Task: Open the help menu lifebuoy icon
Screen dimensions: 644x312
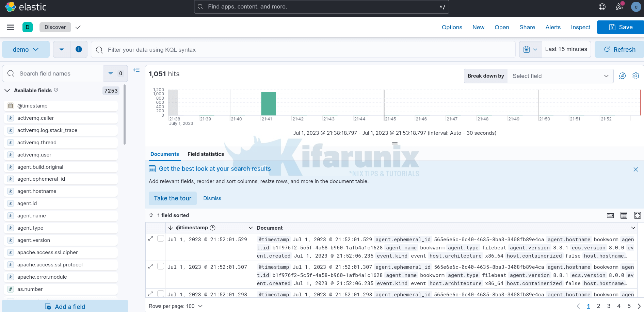Action: coord(602,7)
